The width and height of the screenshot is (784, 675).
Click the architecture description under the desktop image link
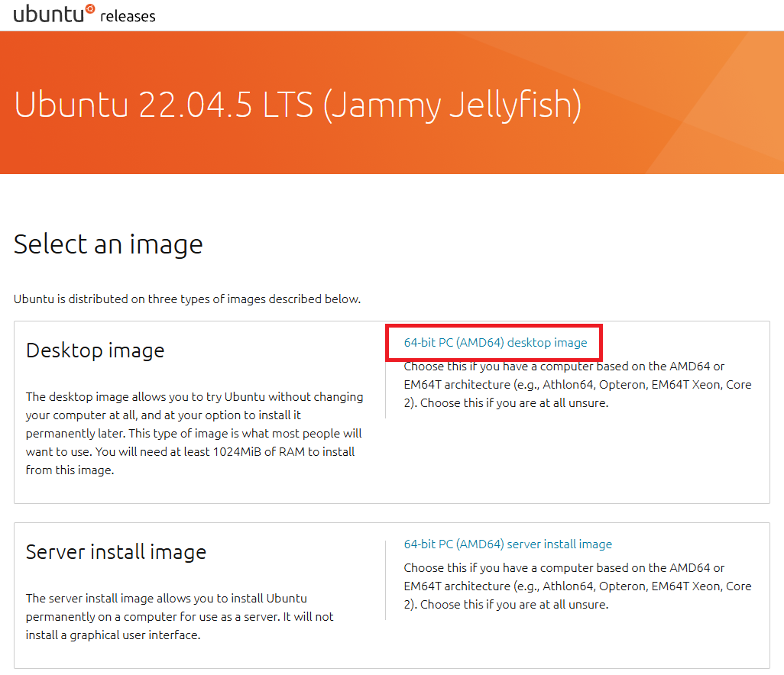pyautogui.click(x=577, y=385)
